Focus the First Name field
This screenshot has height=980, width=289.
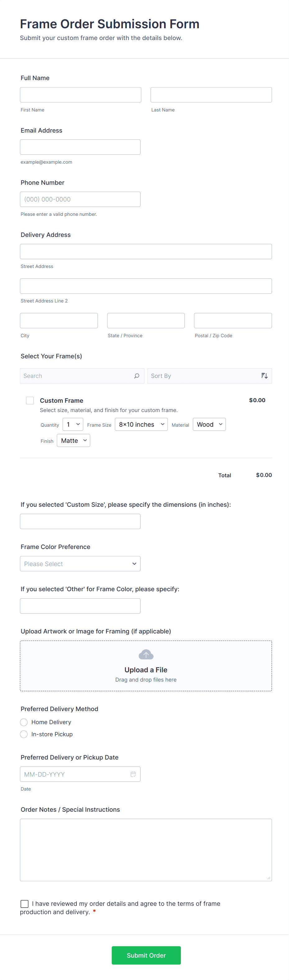pyautogui.click(x=80, y=95)
